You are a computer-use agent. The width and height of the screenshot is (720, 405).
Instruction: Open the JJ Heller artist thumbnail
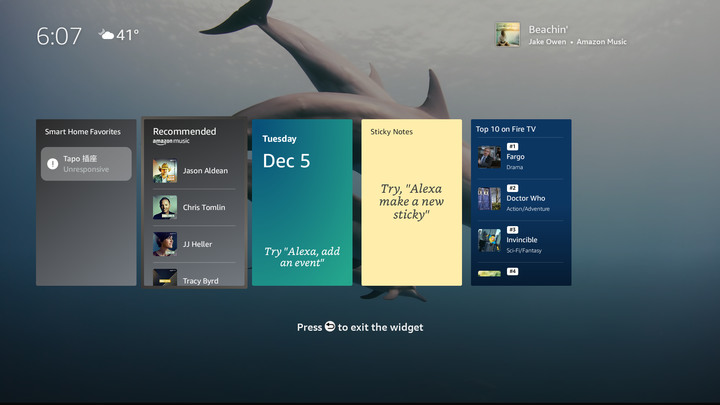[165, 244]
